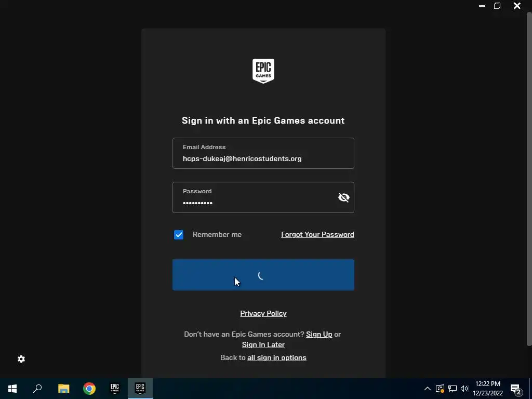Open network status tray icon
532x399 pixels.
tap(453, 389)
